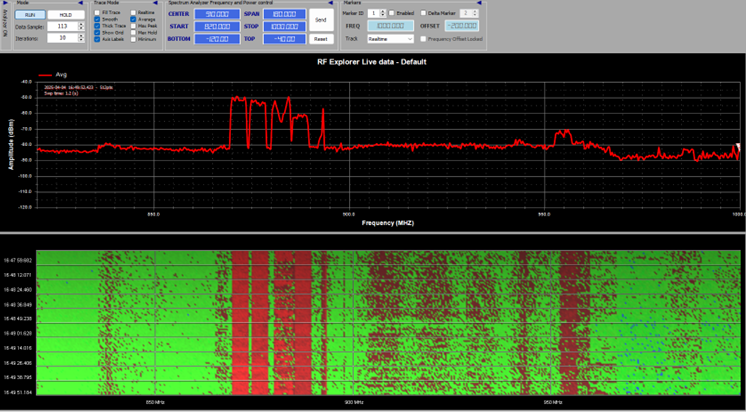Open the Track dropdown showing Realtime
The width and height of the screenshot is (746, 412).
pos(390,39)
